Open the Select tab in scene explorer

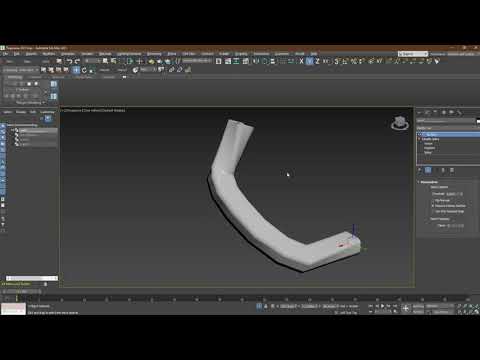[x=7, y=112]
